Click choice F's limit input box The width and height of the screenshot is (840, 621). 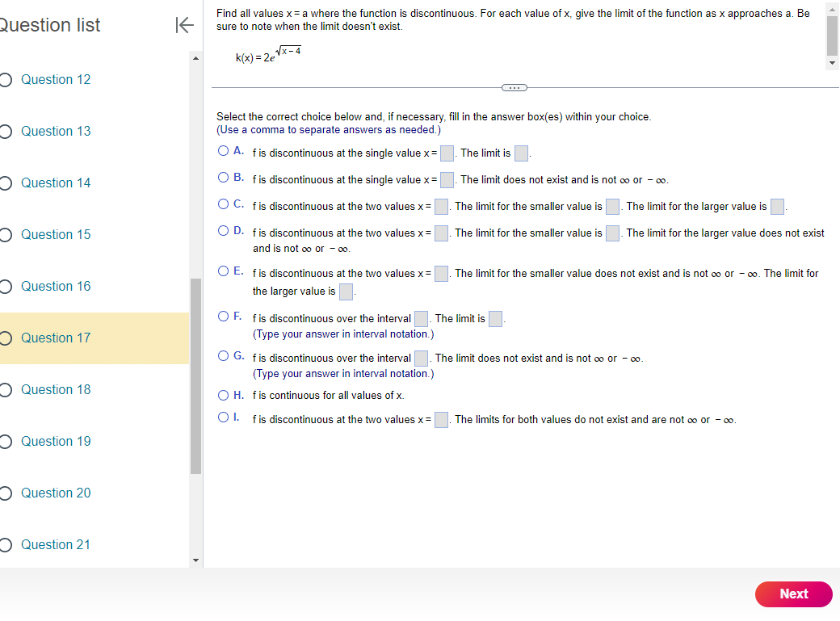tap(496, 319)
